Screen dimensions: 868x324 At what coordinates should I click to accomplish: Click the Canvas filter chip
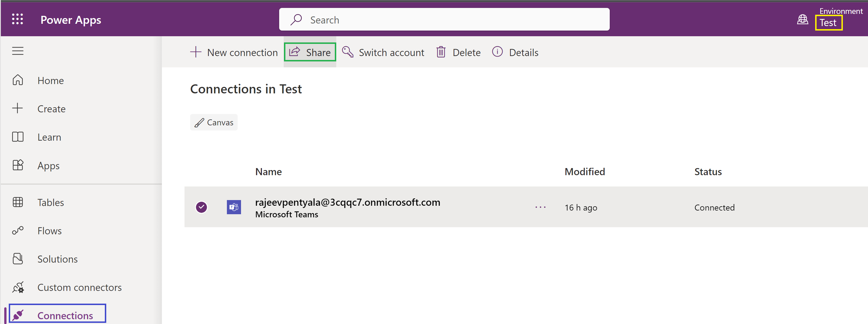[x=214, y=122]
